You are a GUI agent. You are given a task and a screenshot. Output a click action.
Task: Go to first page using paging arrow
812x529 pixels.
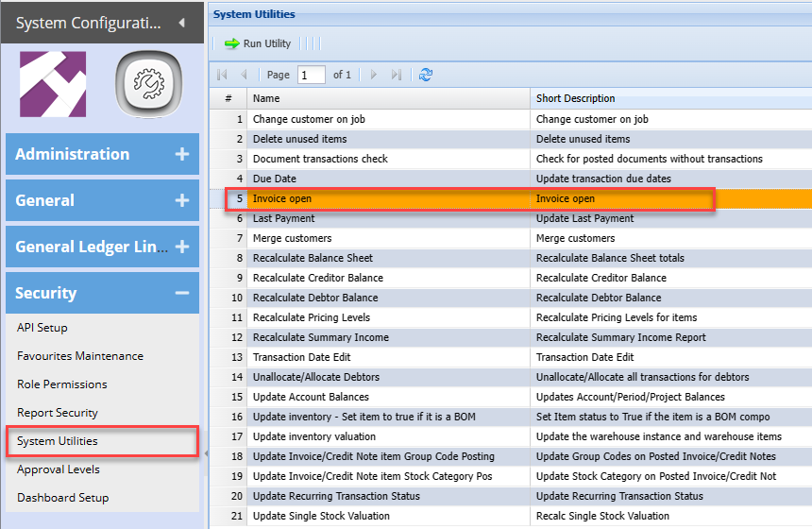(223, 75)
